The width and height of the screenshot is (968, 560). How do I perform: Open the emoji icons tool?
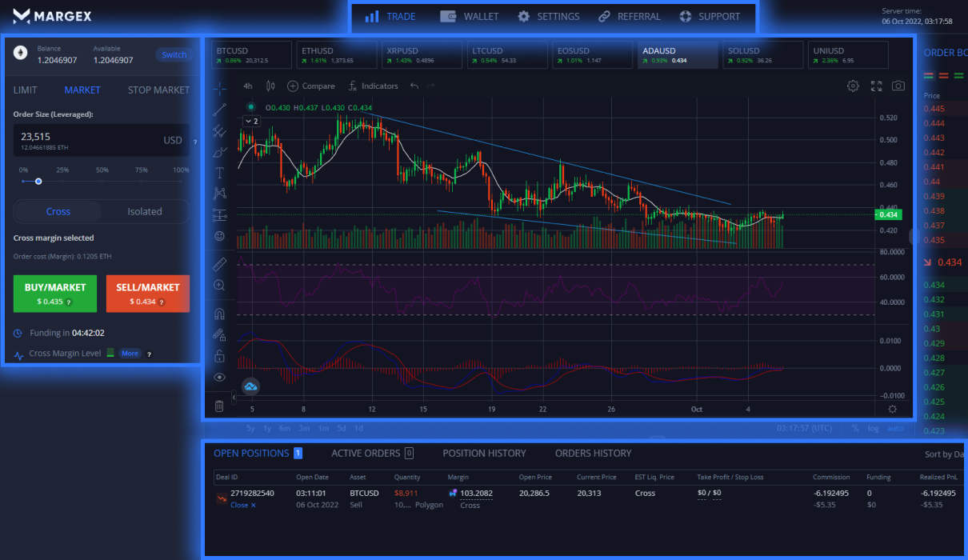click(219, 236)
